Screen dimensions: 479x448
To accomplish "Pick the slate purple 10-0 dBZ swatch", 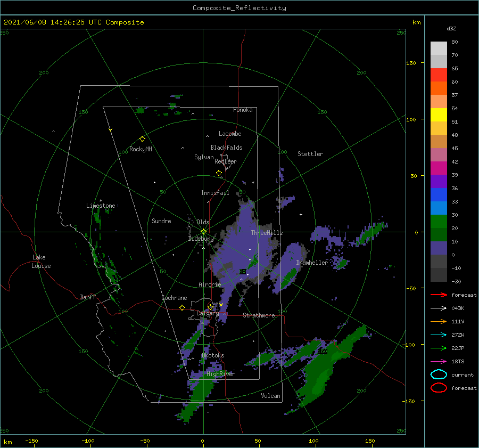I will point(439,248).
